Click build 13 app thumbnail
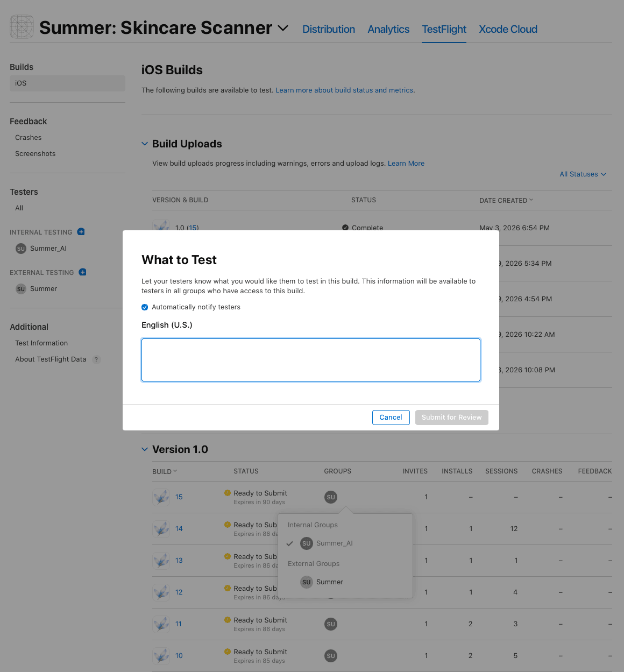The image size is (624, 672). tap(161, 561)
